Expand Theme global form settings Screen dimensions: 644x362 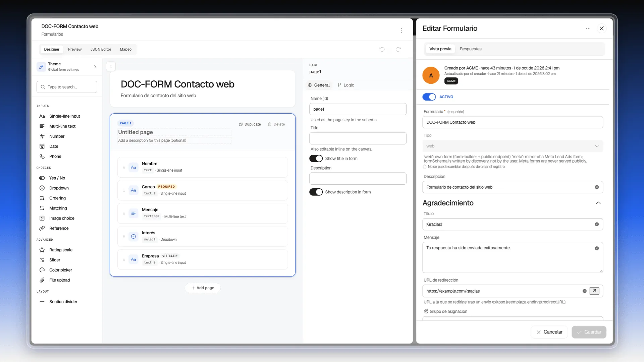(67, 67)
